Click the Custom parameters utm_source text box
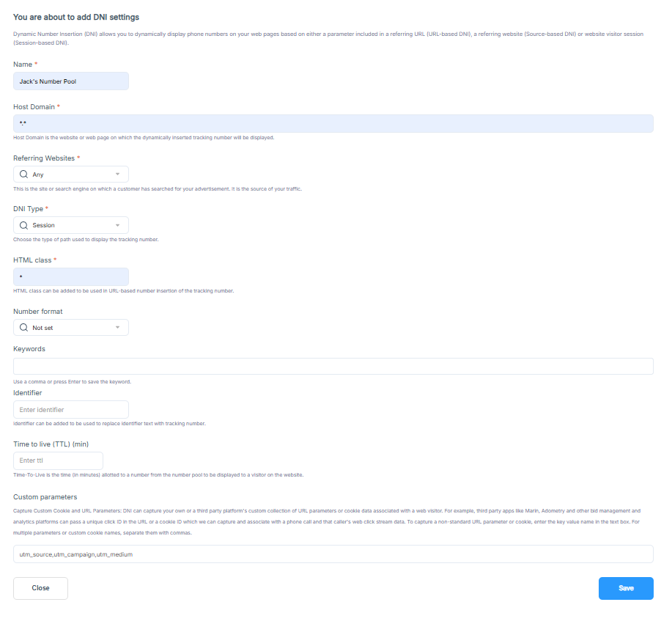 coord(333,554)
